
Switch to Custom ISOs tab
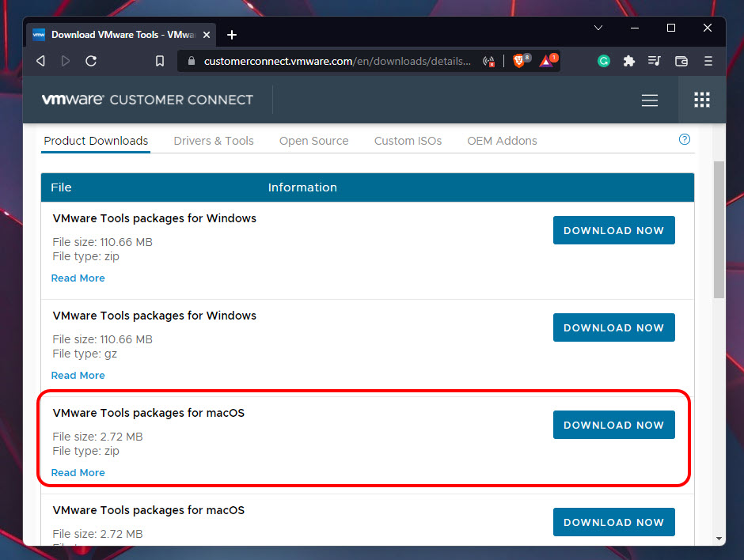point(408,141)
